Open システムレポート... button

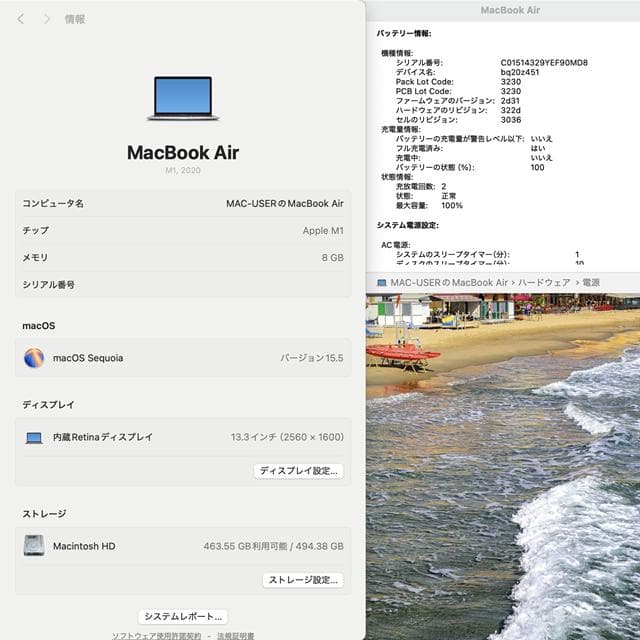[x=183, y=616]
